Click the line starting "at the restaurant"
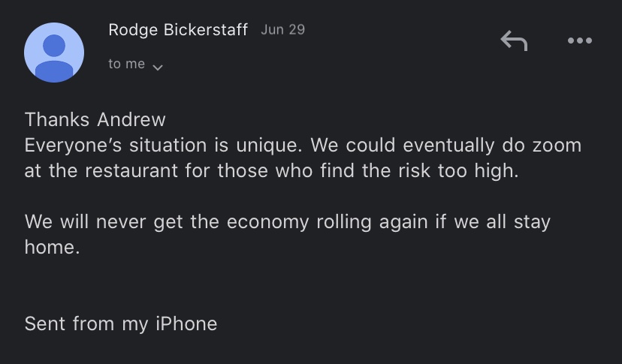Image resolution: width=622 pixels, height=364 pixels. point(271,170)
